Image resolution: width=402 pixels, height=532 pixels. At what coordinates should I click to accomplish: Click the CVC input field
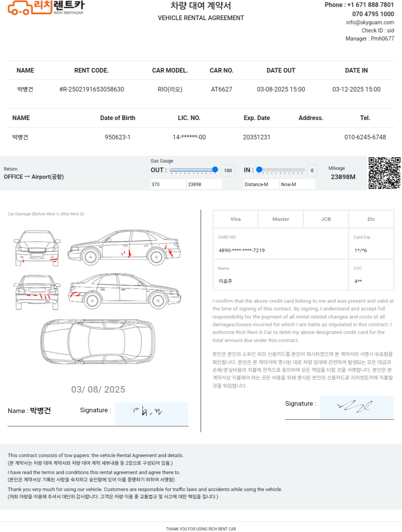pos(371,275)
